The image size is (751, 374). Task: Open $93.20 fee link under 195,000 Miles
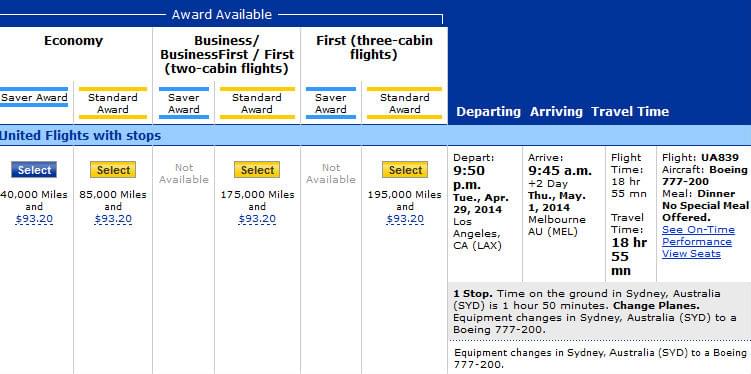(x=405, y=219)
